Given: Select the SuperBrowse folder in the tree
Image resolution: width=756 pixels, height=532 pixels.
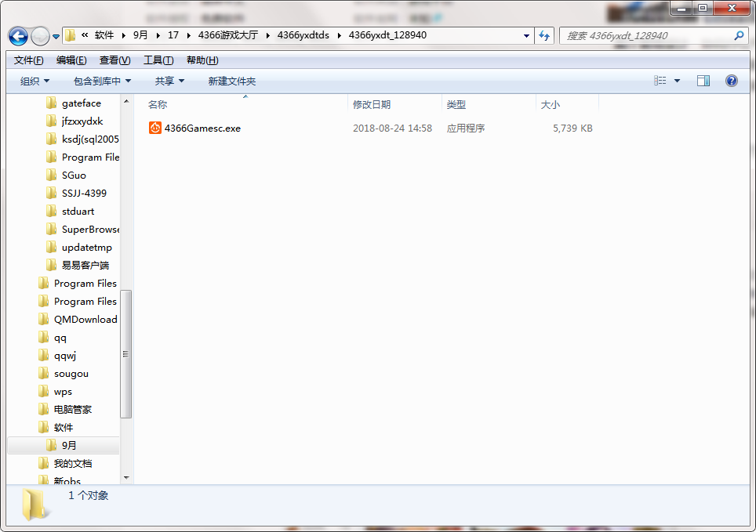Looking at the screenshot, I should [90, 230].
